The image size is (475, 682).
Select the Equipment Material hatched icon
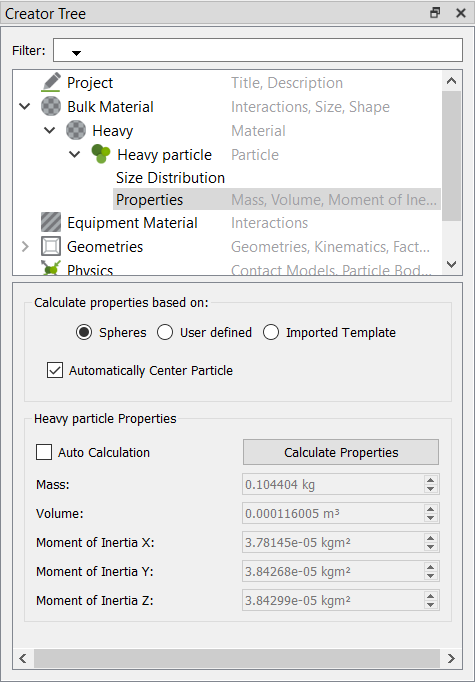click(x=51, y=223)
